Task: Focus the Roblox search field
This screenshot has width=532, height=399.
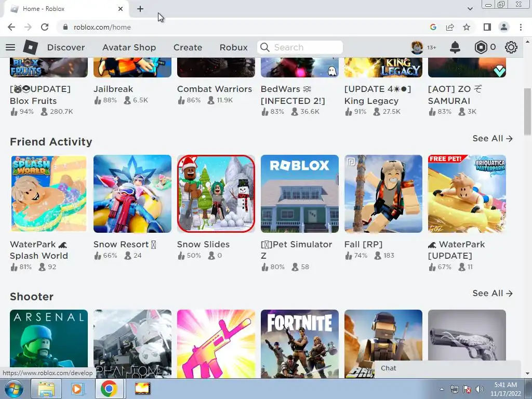Action: tap(300, 47)
